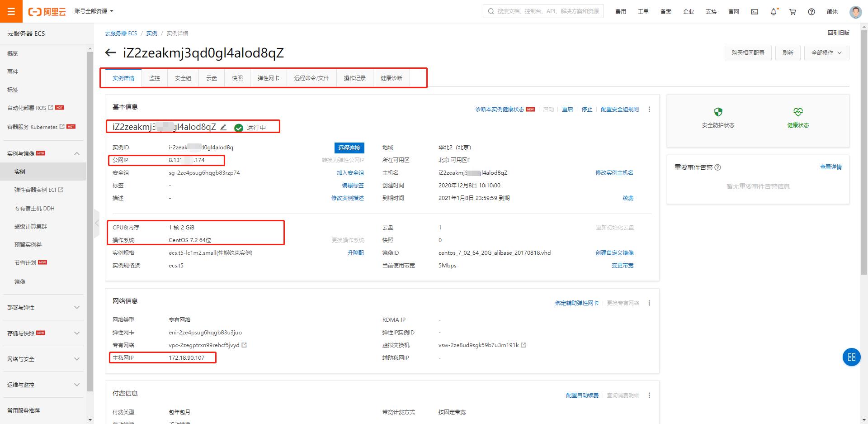This screenshot has height=424, width=868.
Task: Click the 安全防护状态 shield icon
Action: click(718, 112)
